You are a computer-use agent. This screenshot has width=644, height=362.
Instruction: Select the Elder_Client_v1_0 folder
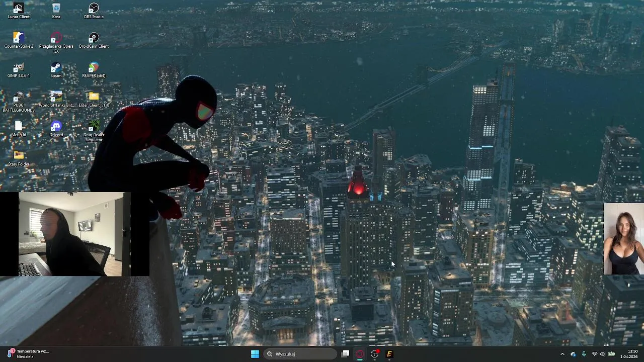click(x=94, y=99)
